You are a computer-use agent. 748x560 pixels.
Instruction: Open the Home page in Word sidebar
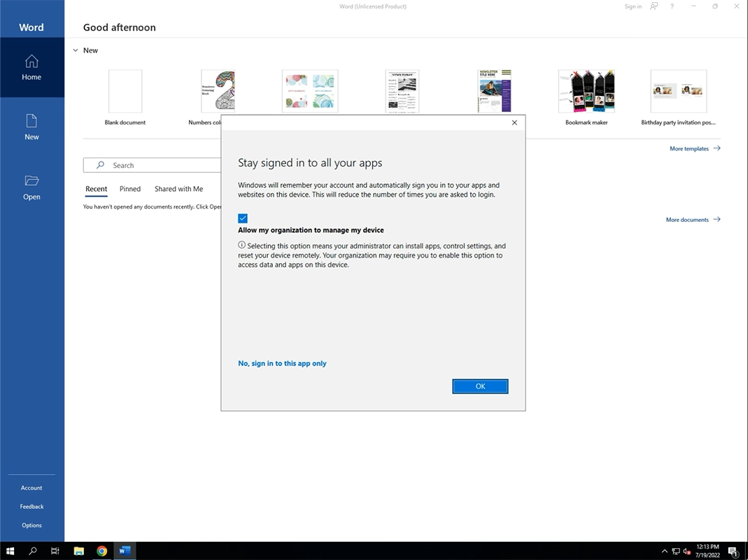(x=31, y=67)
